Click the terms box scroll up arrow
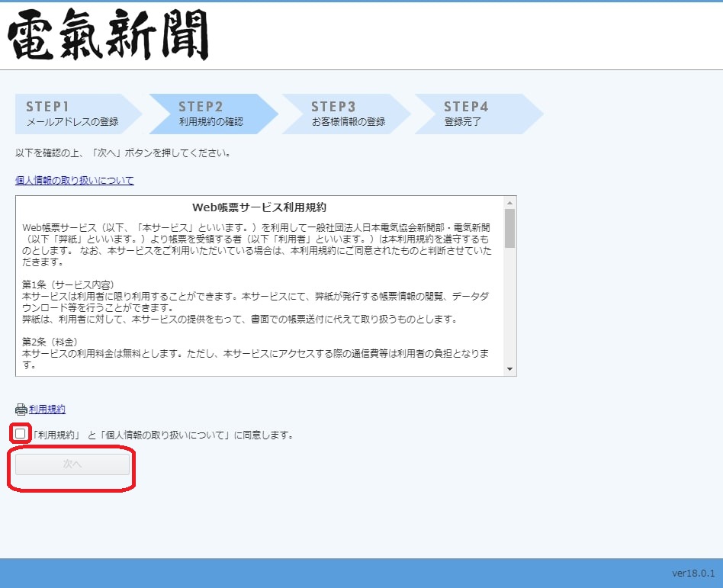 coord(509,203)
